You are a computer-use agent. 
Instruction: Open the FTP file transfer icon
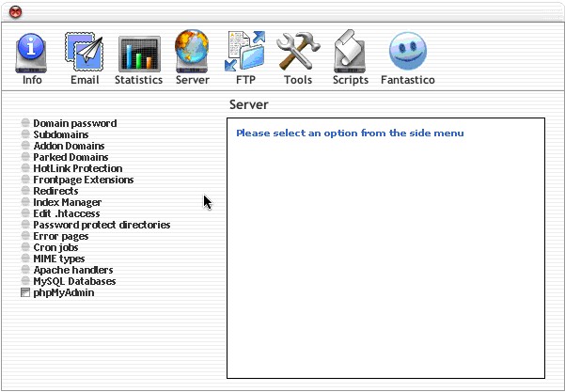(244, 53)
